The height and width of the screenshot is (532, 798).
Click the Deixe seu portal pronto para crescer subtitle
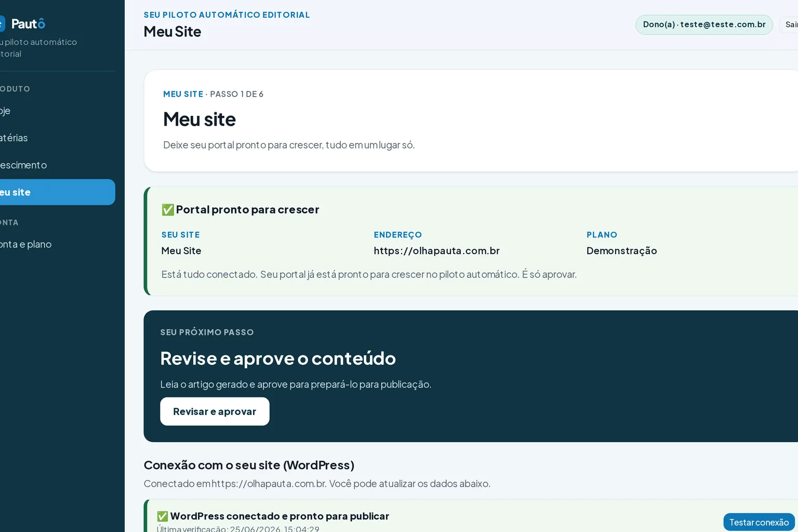(289, 145)
